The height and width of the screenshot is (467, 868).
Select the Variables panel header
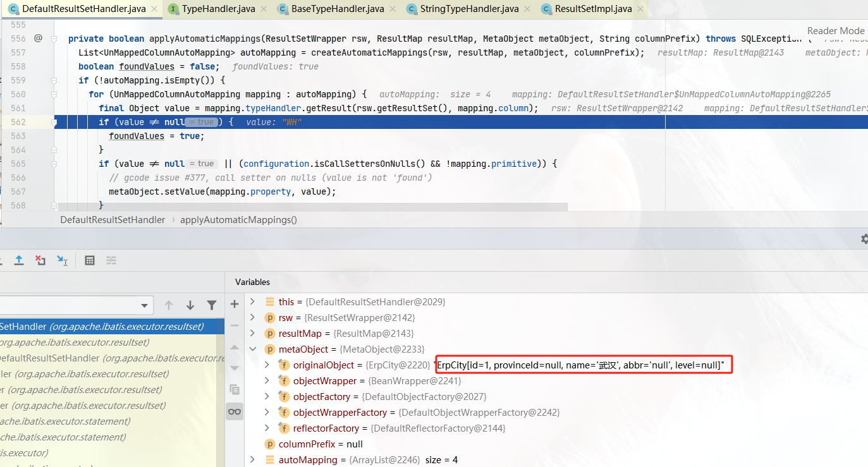(252, 282)
